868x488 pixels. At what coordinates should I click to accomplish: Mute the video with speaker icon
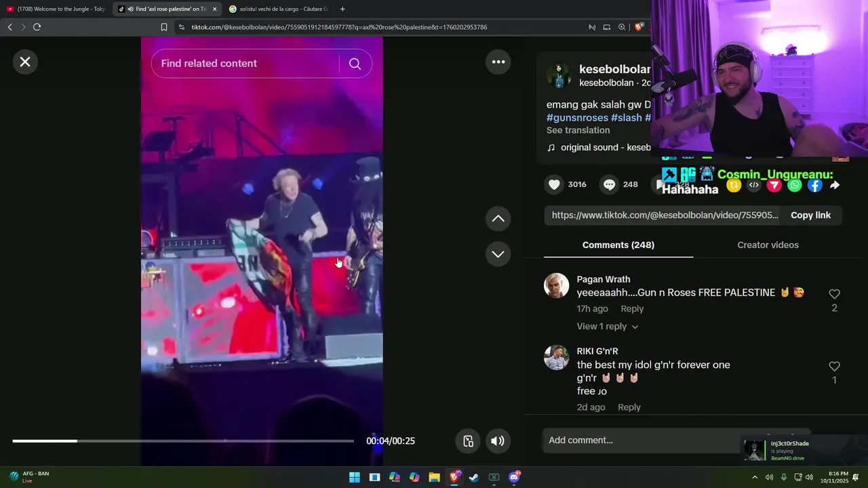click(498, 441)
